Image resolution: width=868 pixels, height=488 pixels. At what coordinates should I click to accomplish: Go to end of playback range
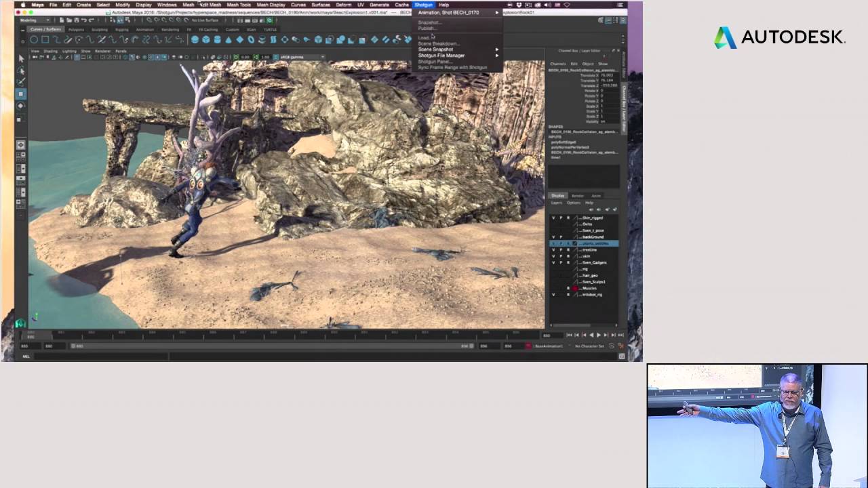coord(621,335)
